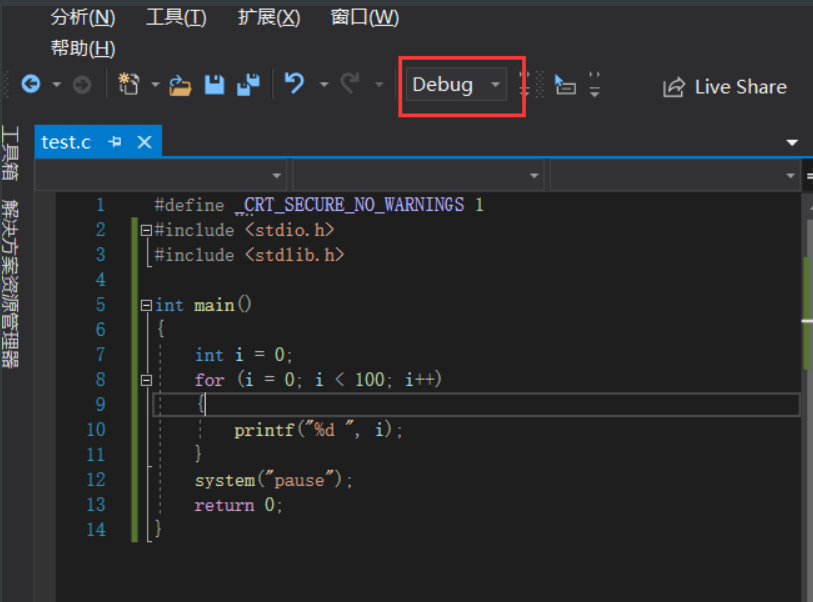This screenshot has width=813, height=602.
Task: Open the 解决方案资源管理器 side panel tab
Action: coord(10,284)
